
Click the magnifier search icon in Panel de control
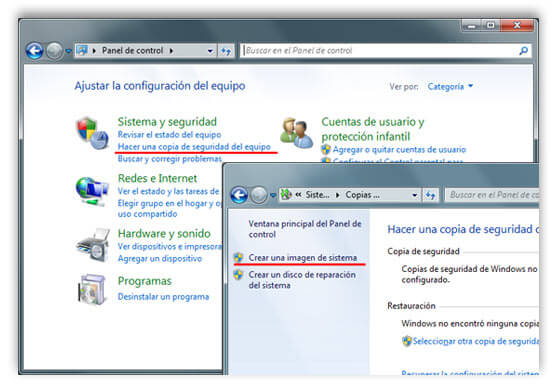[x=524, y=51]
